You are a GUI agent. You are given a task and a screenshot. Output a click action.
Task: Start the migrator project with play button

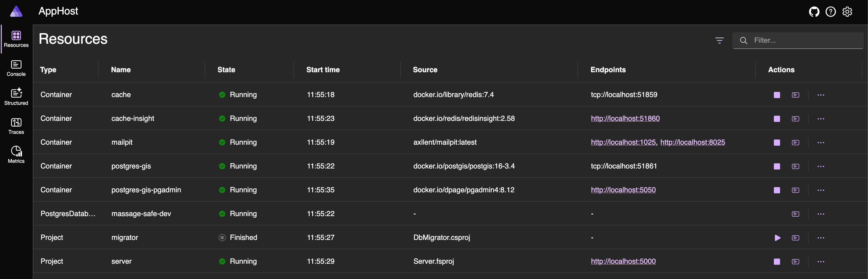pyautogui.click(x=777, y=238)
